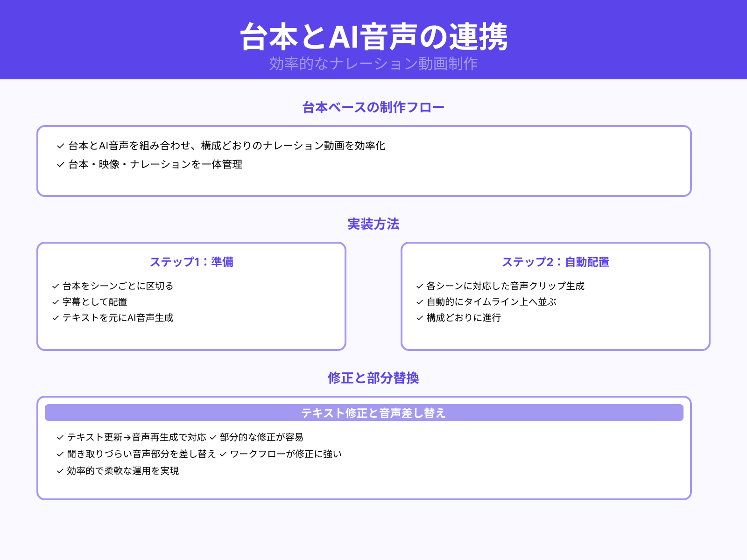
Task: Click the checkmark beside テキストを元にAI音声生成
Action: (x=55, y=319)
